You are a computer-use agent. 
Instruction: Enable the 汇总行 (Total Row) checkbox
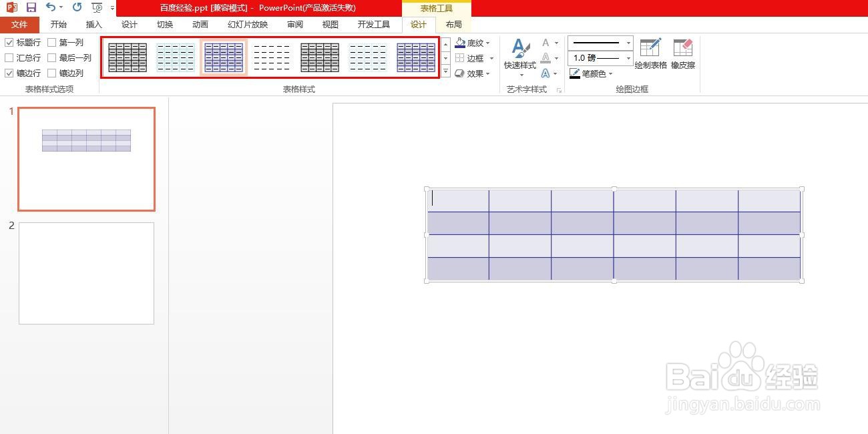pyautogui.click(x=9, y=58)
